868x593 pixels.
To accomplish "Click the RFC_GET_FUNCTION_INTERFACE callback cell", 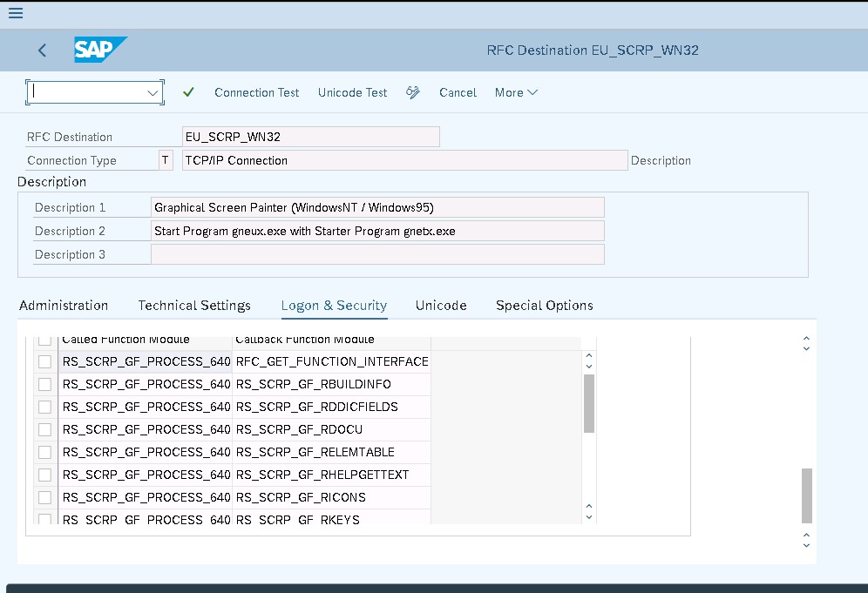I will coord(331,361).
